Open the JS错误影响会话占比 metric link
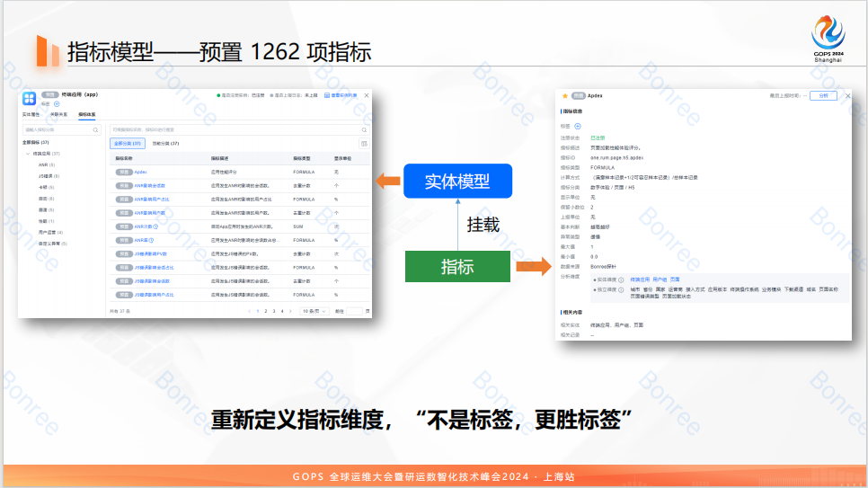The height and width of the screenshot is (488, 868). [x=154, y=268]
